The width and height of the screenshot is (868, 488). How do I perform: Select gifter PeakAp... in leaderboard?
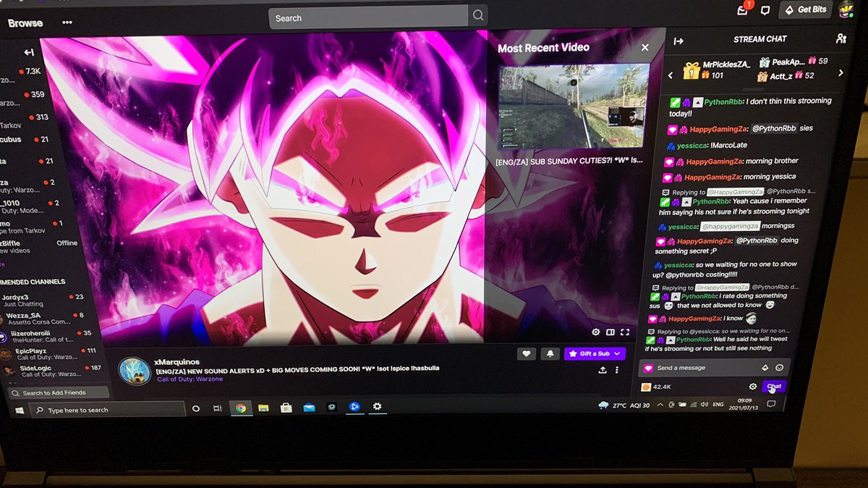[793, 62]
